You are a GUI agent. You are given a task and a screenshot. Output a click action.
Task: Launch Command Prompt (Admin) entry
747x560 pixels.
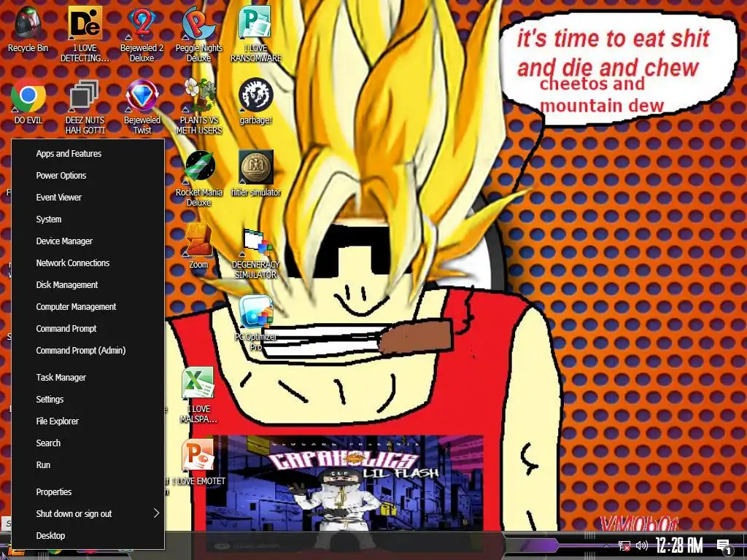coord(88,351)
